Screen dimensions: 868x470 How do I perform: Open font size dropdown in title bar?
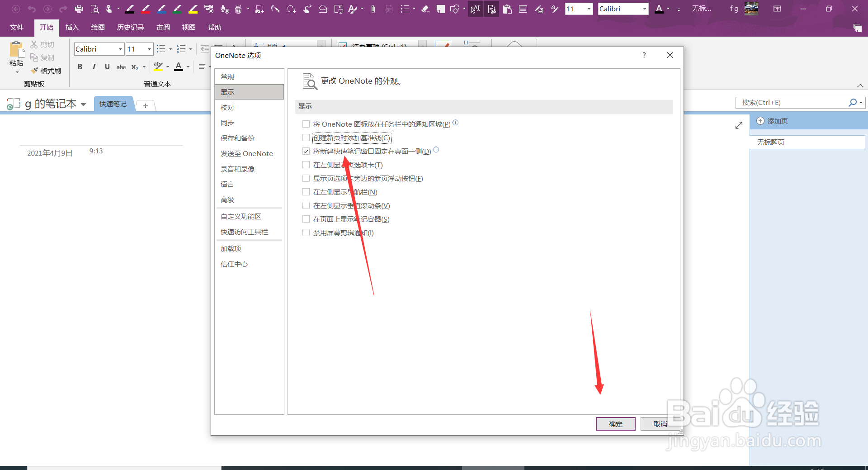pyautogui.click(x=589, y=9)
